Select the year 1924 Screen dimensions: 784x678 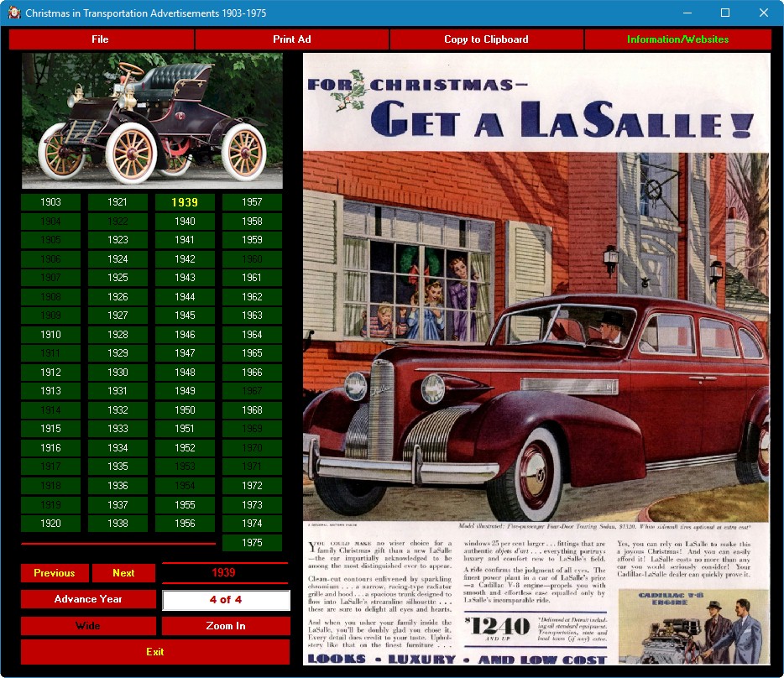[118, 259]
